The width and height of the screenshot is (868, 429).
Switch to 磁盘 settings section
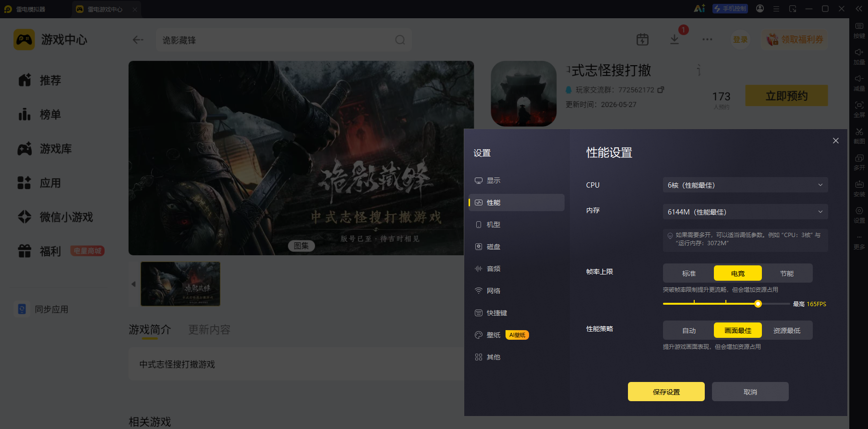[517, 247]
